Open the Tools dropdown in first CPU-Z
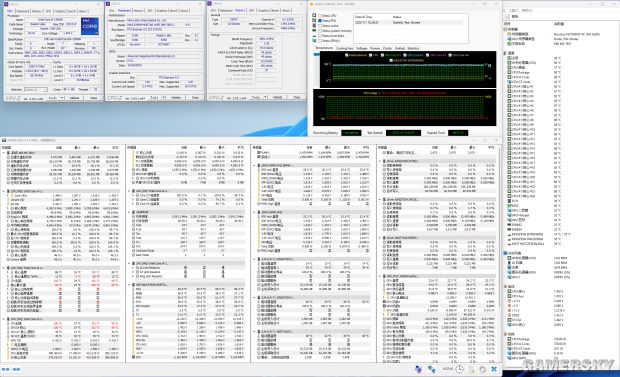 point(56,98)
